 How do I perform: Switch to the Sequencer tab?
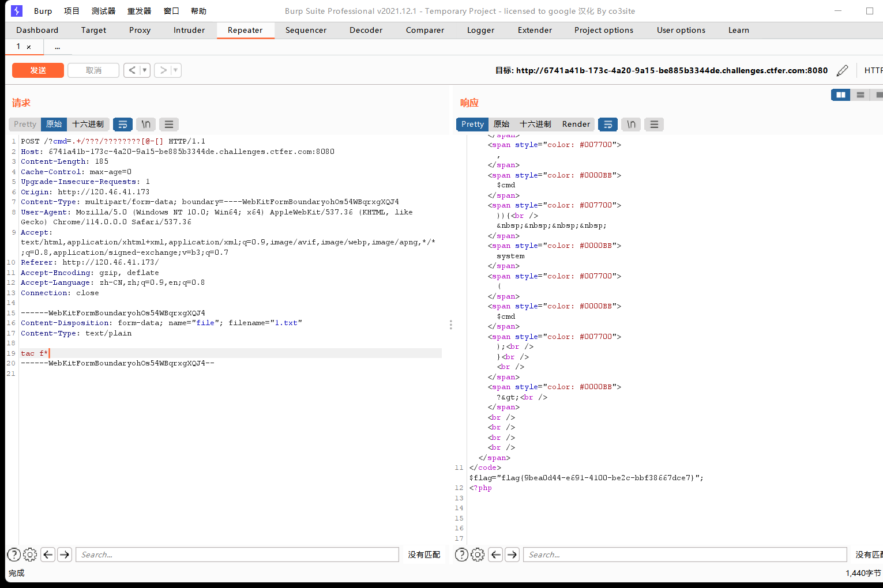click(306, 30)
